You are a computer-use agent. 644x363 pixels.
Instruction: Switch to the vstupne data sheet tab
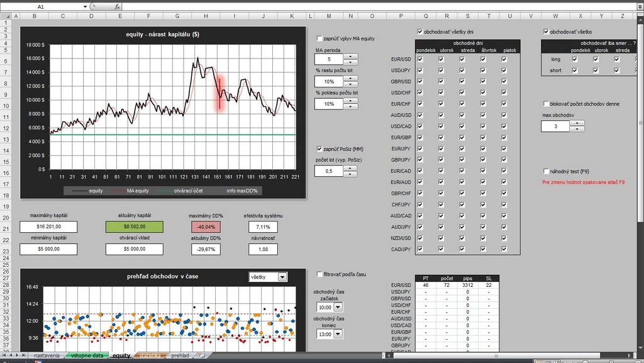pos(87,355)
